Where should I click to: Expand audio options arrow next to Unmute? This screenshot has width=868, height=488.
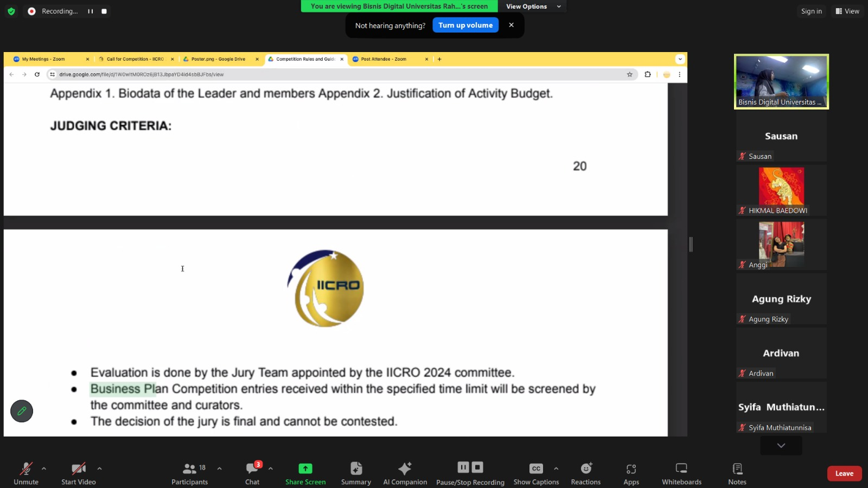(44, 468)
